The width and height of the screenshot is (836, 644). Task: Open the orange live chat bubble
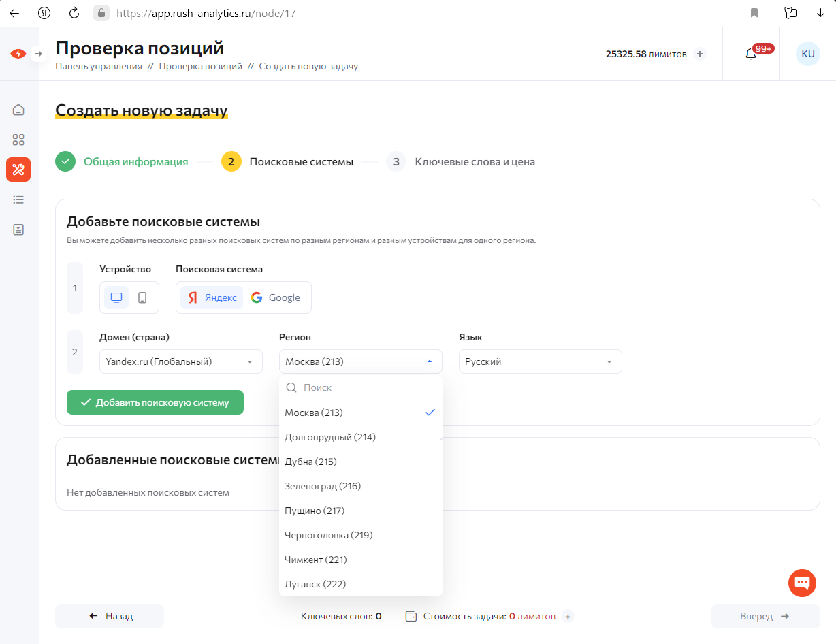click(x=802, y=583)
